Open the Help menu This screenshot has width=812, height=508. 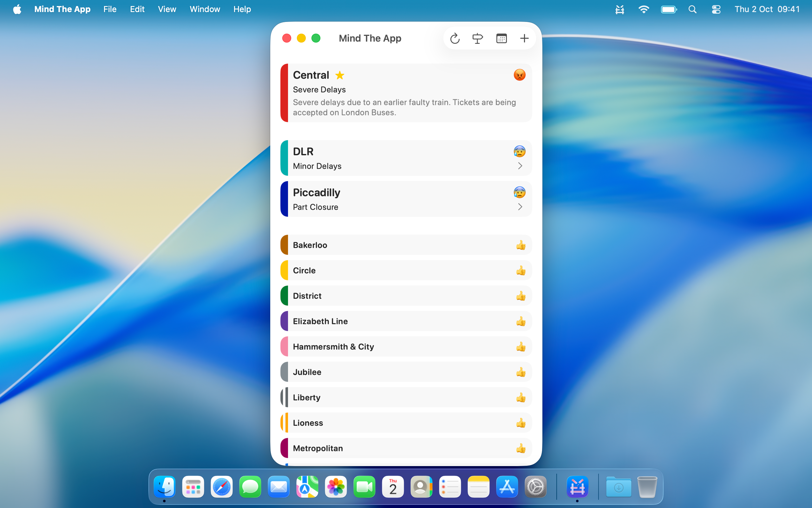(x=242, y=9)
